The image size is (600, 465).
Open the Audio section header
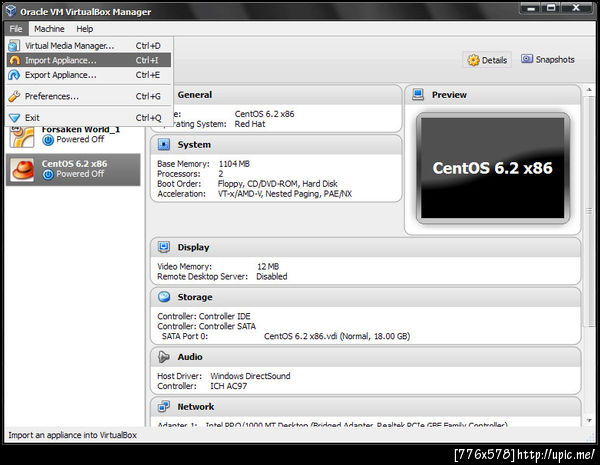pyautogui.click(x=365, y=357)
